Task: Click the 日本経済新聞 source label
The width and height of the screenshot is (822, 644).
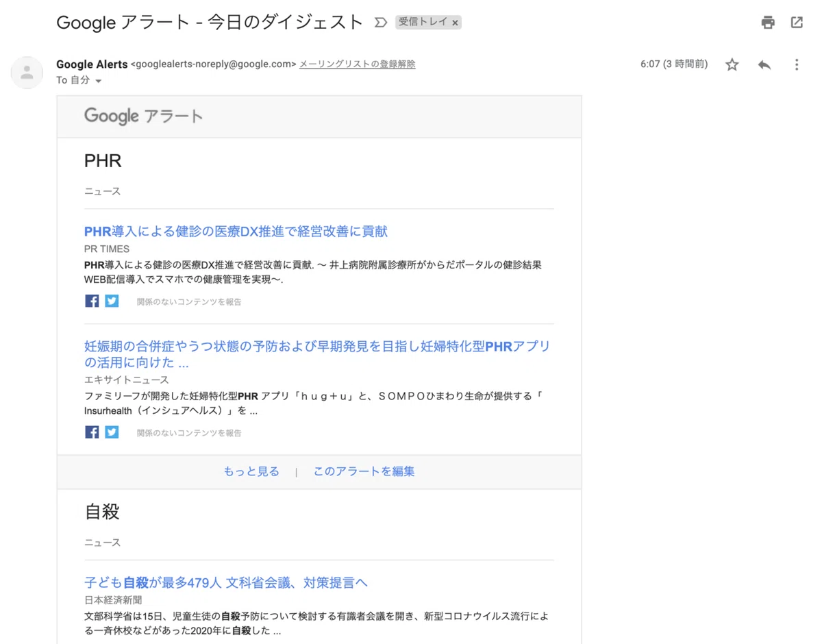Action: (113, 600)
